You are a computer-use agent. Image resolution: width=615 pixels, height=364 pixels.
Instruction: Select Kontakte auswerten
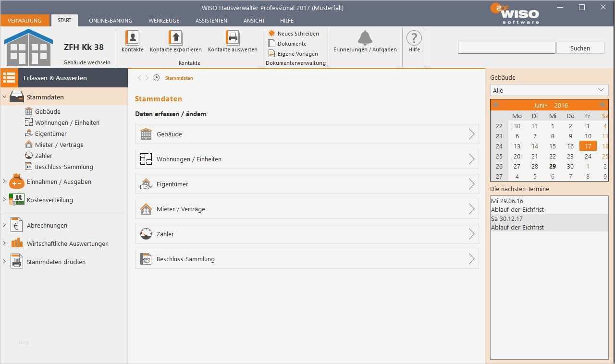[x=233, y=41]
